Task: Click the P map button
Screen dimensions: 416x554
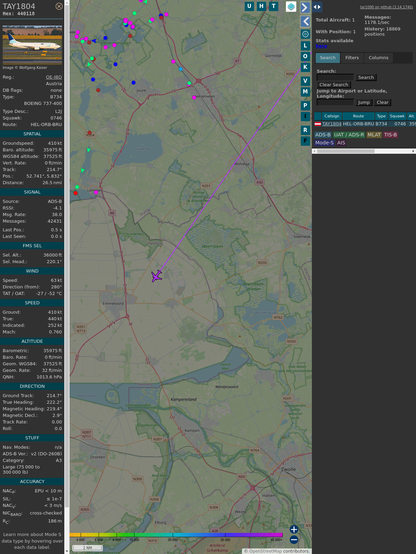Action: click(305, 105)
